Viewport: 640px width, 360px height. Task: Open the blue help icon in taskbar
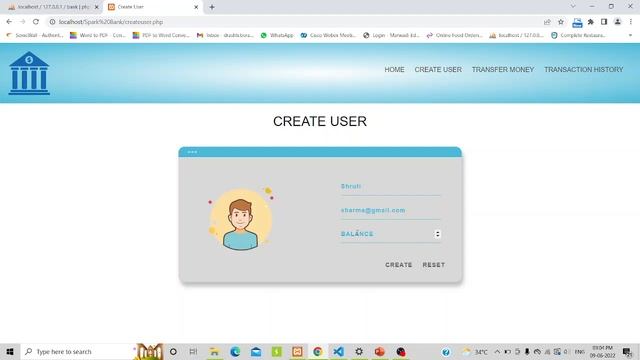446,352
